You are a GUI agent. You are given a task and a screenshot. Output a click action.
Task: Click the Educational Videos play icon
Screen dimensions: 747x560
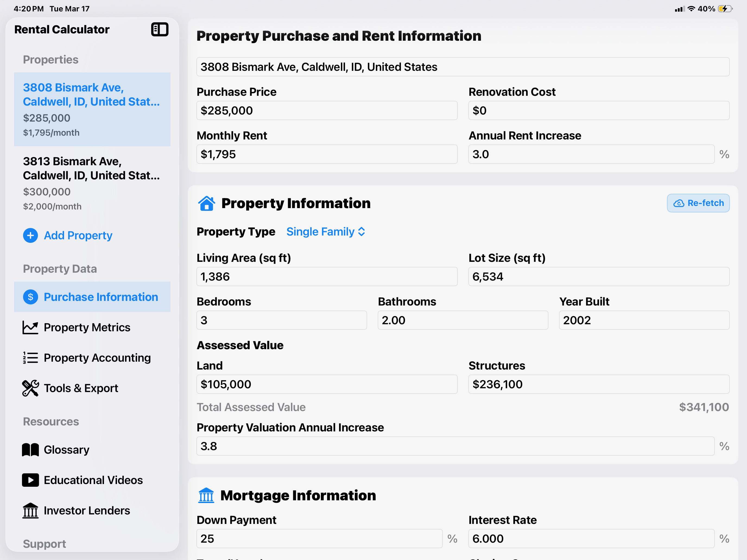(30, 480)
